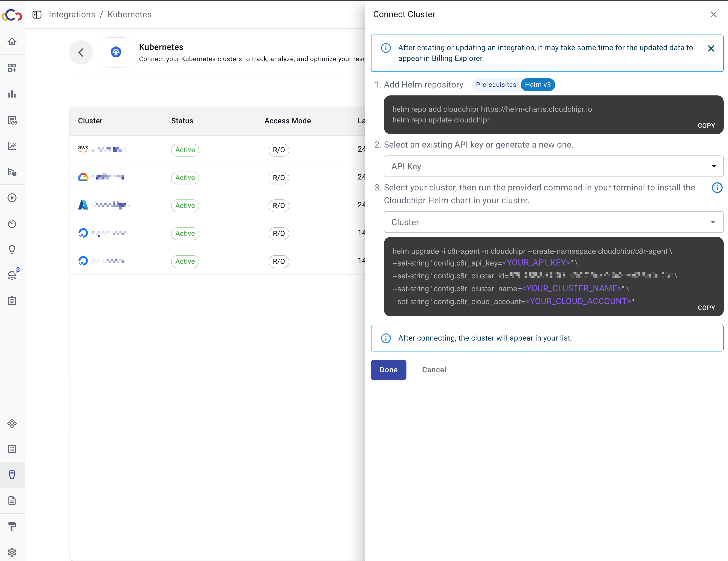Select the Prerequisites toggle chip
Screen dimensions: 728x561
(496, 85)
